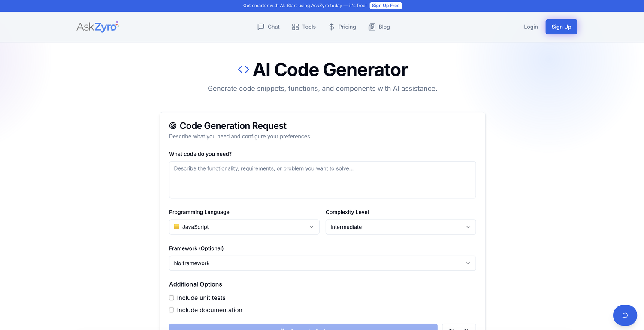This screenshot has width=644, height=330.
Task: Click the dollar sign Pricing icon
Action: [331, 27]
